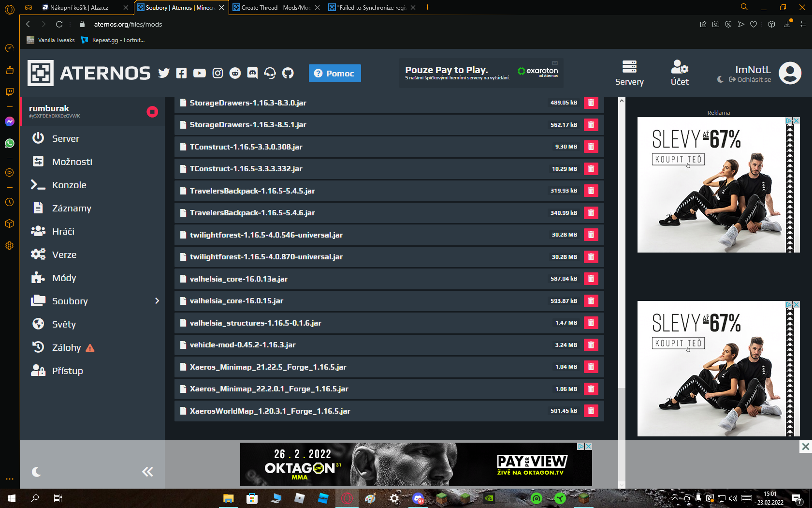Delete twilightforest 4.0.546 universal jar
The width and height of the screenshot is (812, 508).
pos(591,235)
